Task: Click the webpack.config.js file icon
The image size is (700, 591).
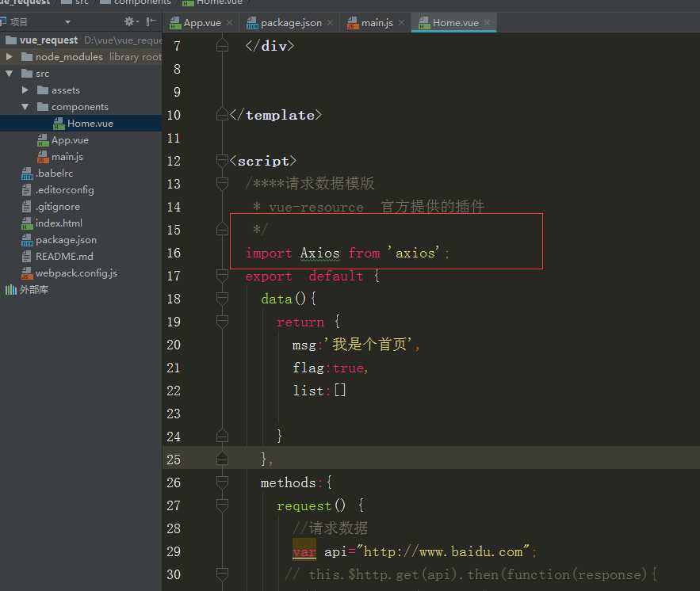Action: pos(27,273)
